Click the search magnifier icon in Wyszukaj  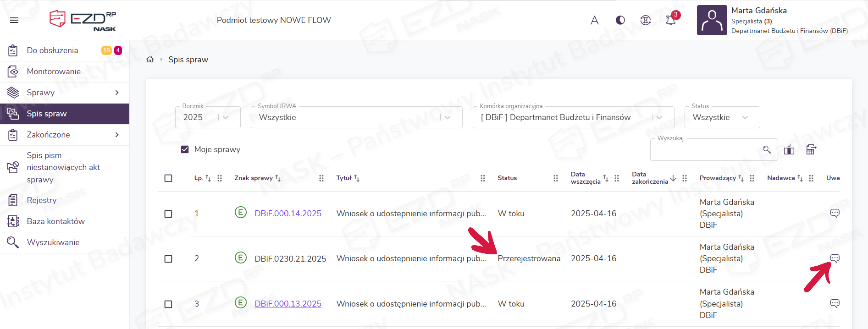click(767, 149)
